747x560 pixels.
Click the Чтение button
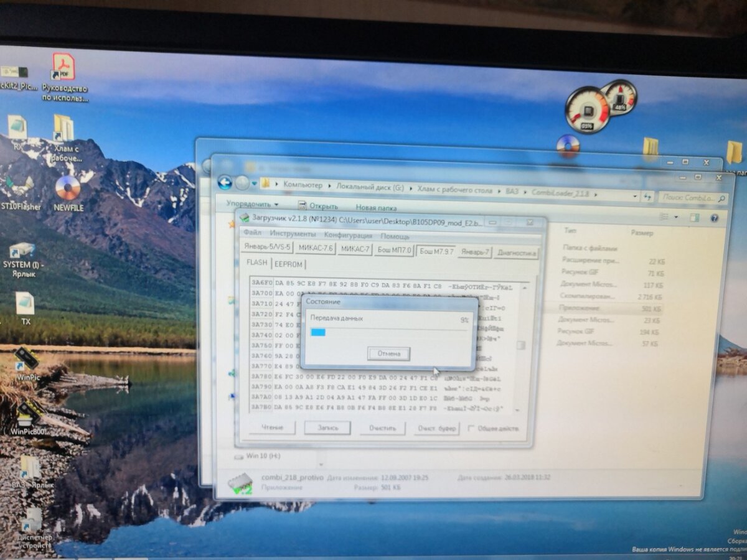coord(271,427)
